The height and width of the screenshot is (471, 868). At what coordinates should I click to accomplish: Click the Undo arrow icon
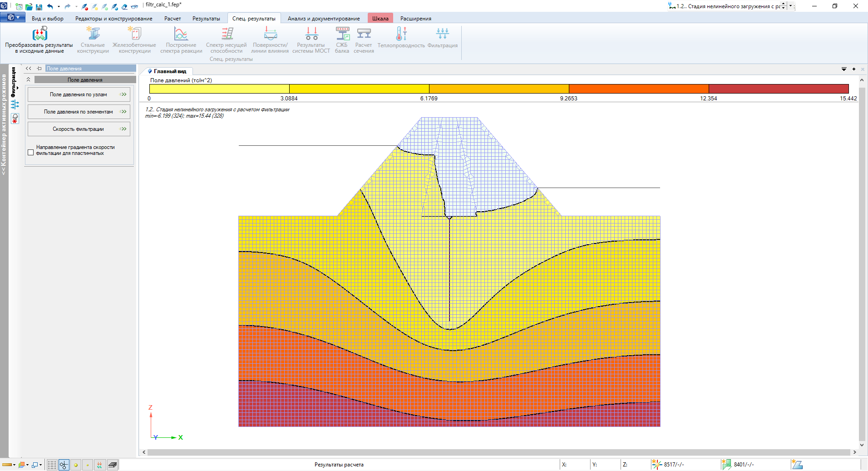(50, 7)
